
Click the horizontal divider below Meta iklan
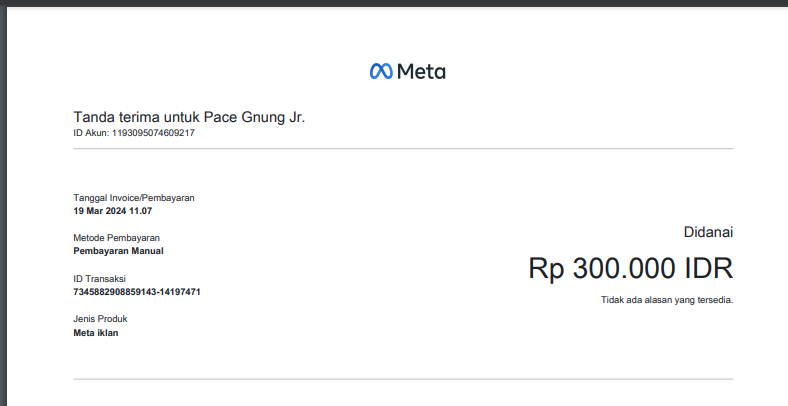coord(403,379)
